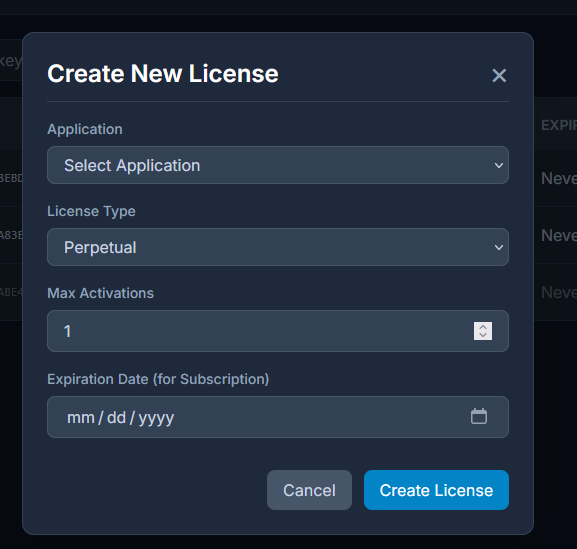This screenshot has width=577, height=549.
Task: Click the License Type field label
Action: [91, 212]
